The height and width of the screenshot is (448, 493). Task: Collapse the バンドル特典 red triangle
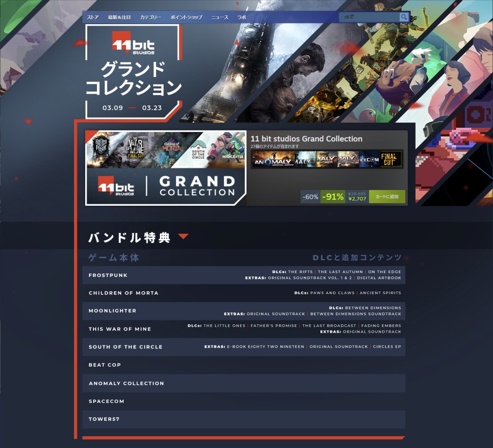[183, 236]
